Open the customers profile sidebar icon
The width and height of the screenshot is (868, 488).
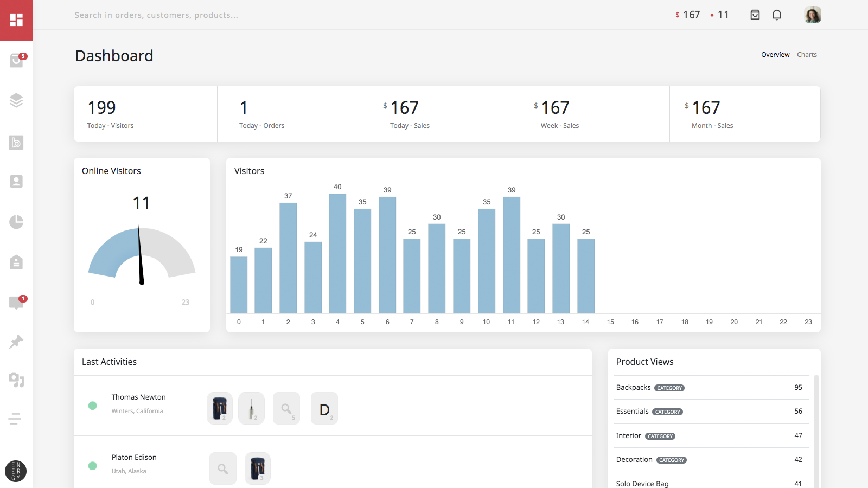tap(16, 182)
